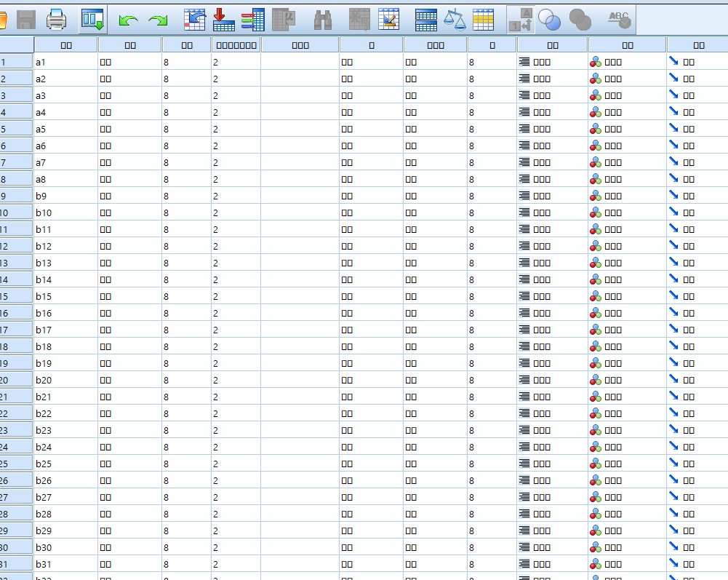Screen dimensions: 728x580
Task: Click the green Redo arrow
Action: (158, 20)
